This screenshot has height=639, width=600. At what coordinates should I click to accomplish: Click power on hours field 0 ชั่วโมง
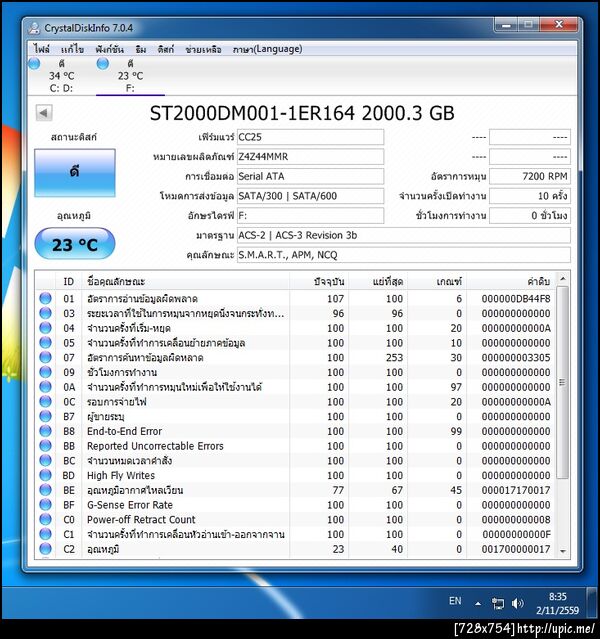530,216
